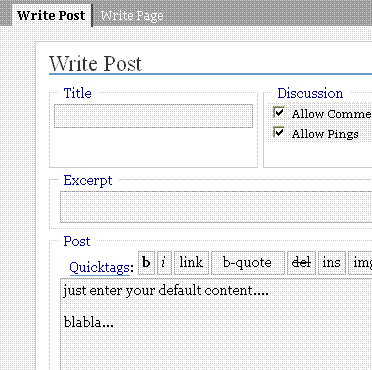Switch to the Write Post tab
The width and height of the screenshot is (372, 370).
click(52, 16)
